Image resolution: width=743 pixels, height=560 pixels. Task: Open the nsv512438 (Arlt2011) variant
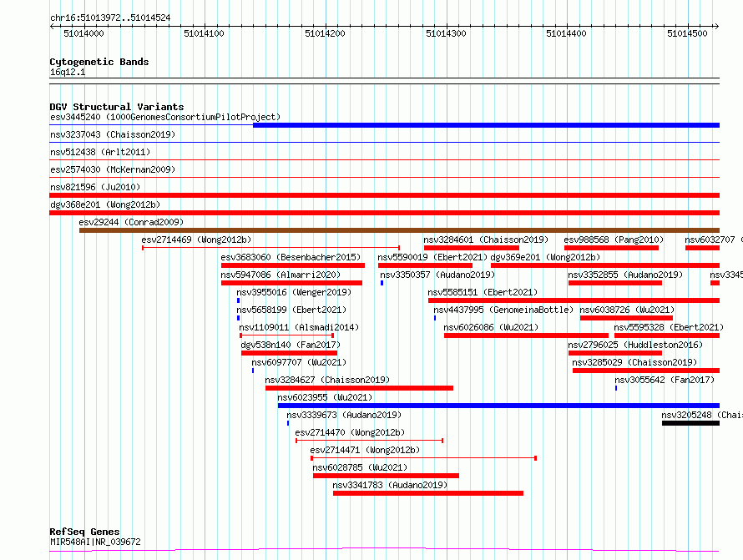coord(100,152)
